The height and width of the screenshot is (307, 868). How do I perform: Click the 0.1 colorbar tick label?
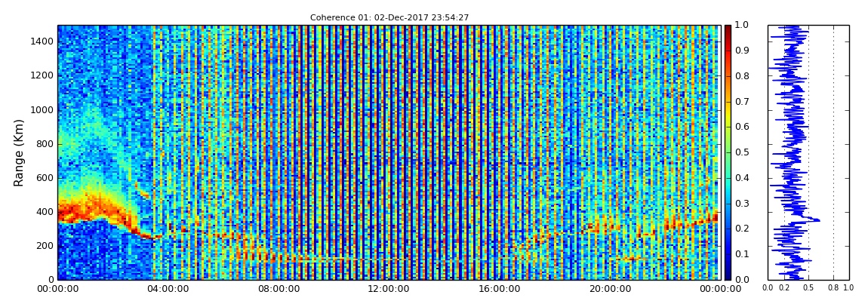coord(741,254)
